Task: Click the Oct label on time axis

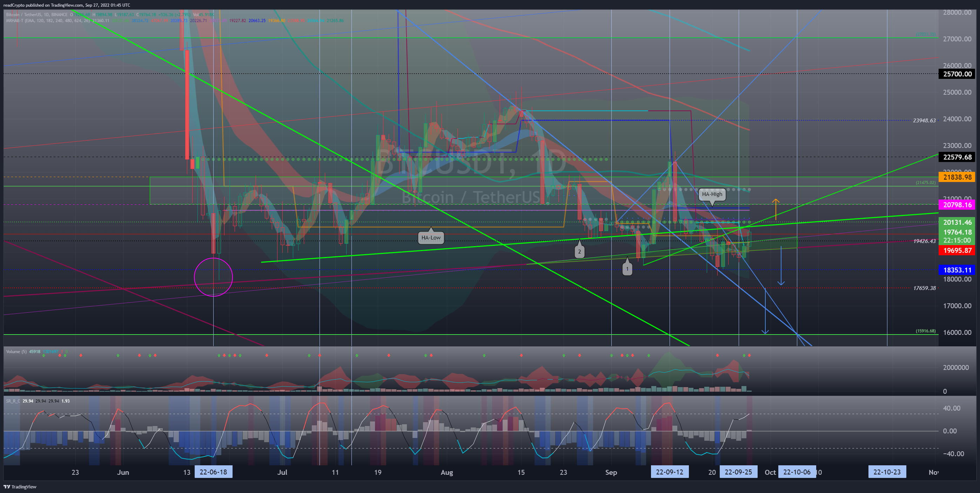Action: [x=770, y=472]
